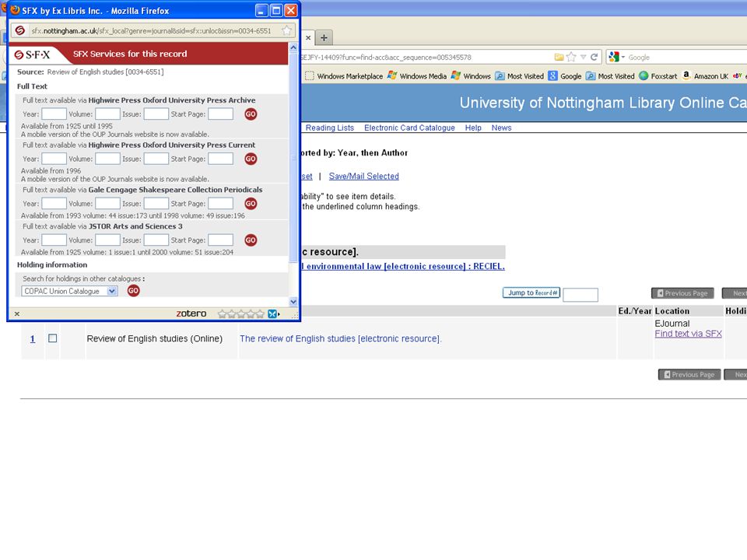Open record number 1 link
The width and height of the screenshot is (747, 560).
33,339
